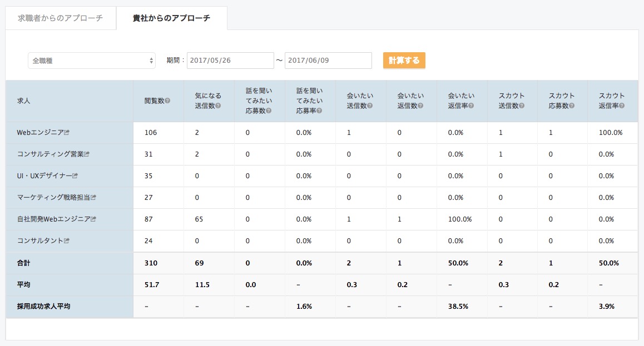Switch to 求職者からのアプローチ tab
The width and height of the screenshot is (644, 346).
click(x=61, y=18)
